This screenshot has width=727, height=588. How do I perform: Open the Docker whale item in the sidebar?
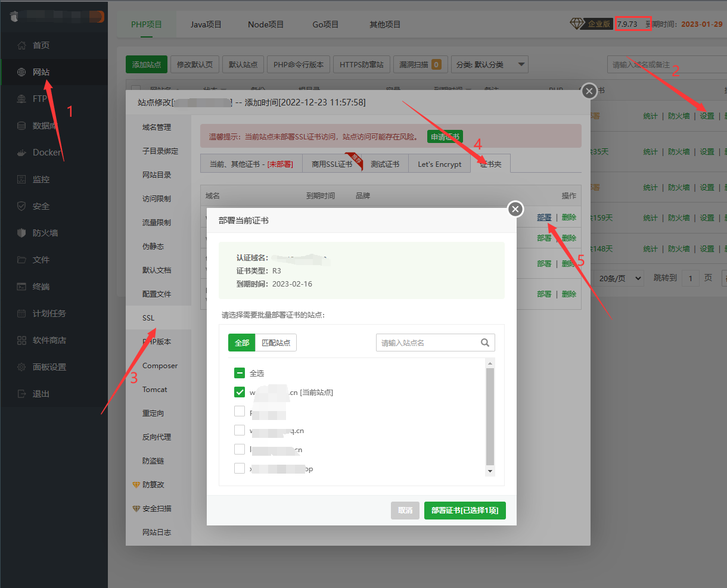point(54,153)
